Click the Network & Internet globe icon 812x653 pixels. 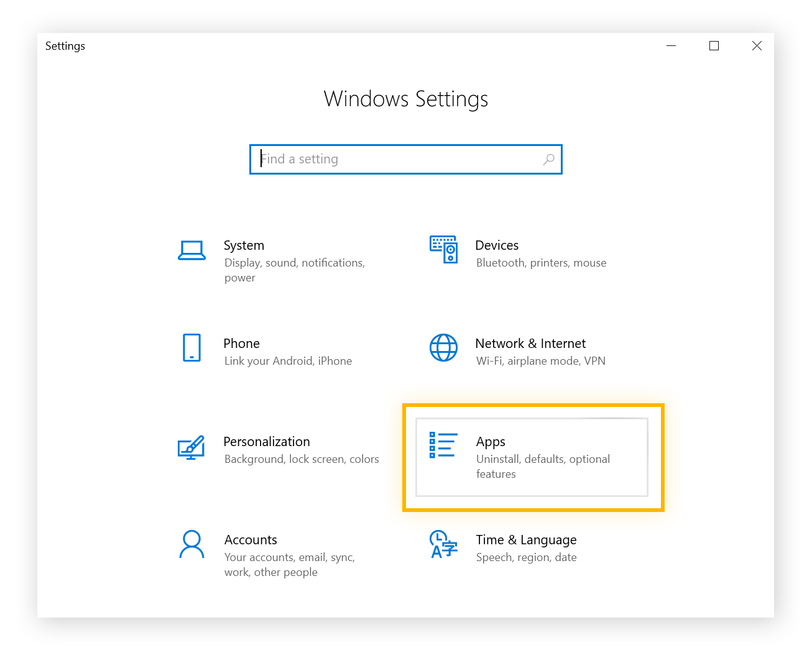443,347
